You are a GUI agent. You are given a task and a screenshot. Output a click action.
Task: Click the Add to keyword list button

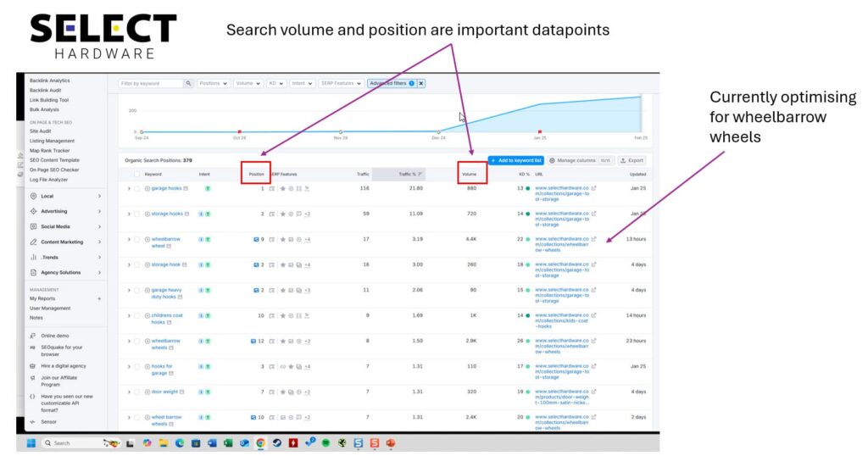click(x=515, y=160)
